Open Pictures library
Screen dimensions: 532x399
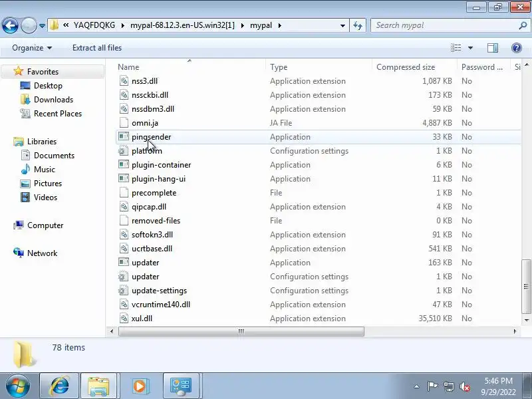point(48,184)
